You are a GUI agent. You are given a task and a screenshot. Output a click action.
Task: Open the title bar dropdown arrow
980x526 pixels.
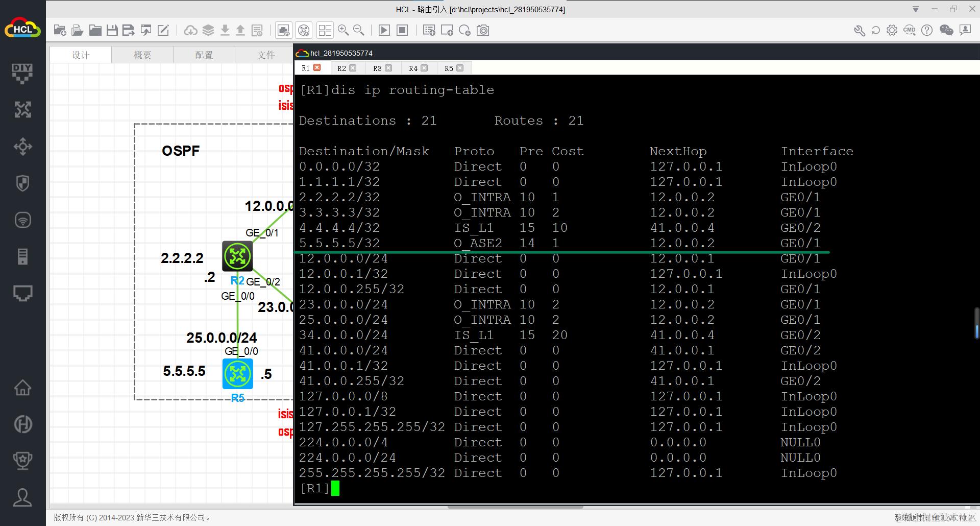(916, 9)
